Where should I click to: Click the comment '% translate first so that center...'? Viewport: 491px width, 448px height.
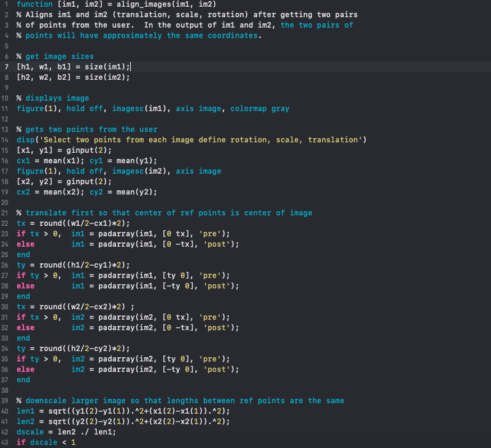click(164, 213)
